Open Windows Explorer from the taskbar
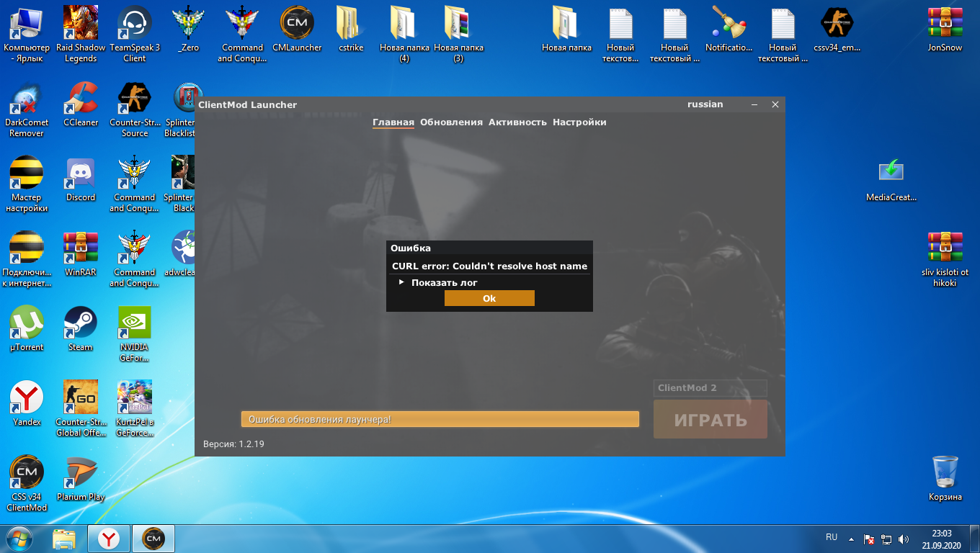 pos(64,539)
